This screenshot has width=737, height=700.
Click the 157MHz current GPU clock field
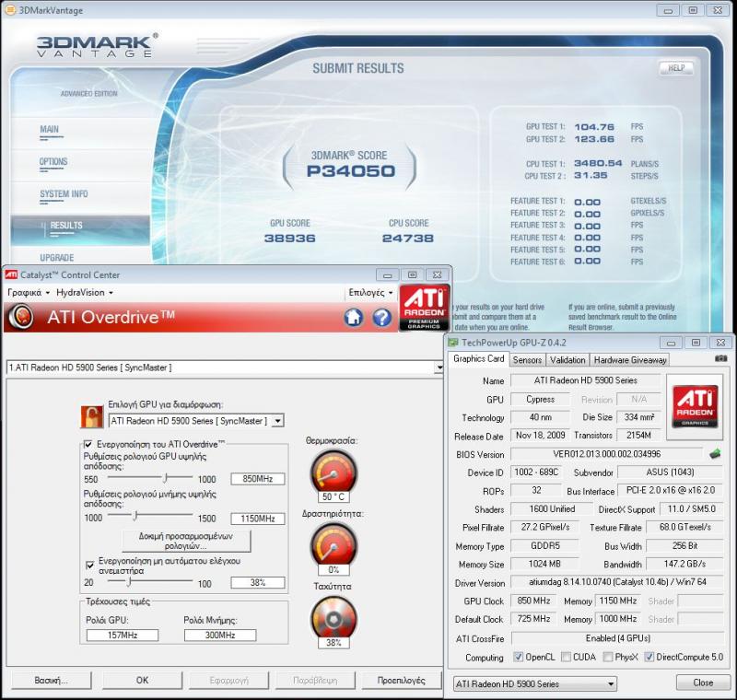point(123,635)
